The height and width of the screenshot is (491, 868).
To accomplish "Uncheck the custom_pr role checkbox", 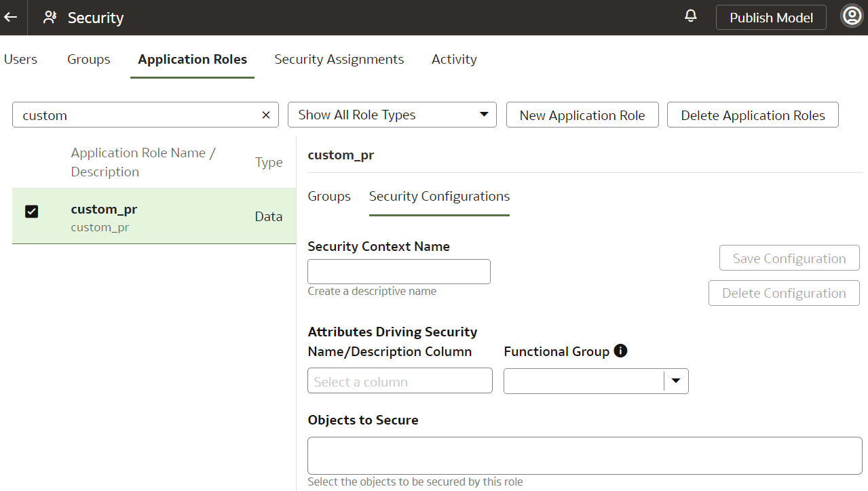I will (x=31, y=211).
